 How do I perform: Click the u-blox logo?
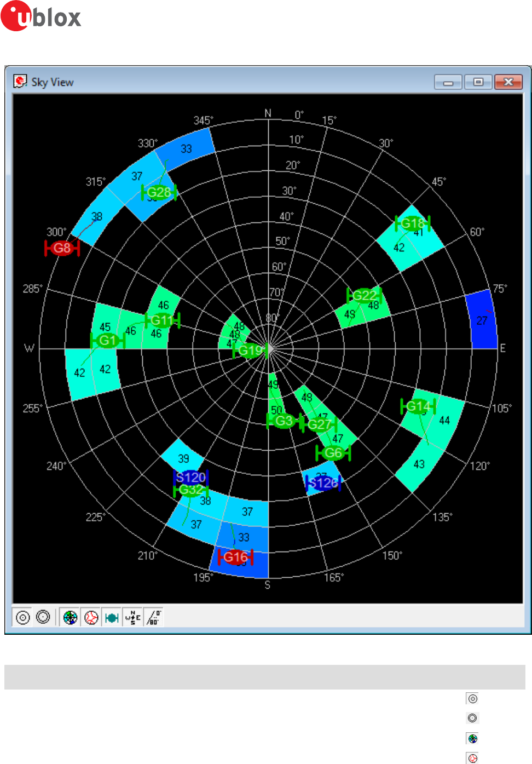point(41,16)
